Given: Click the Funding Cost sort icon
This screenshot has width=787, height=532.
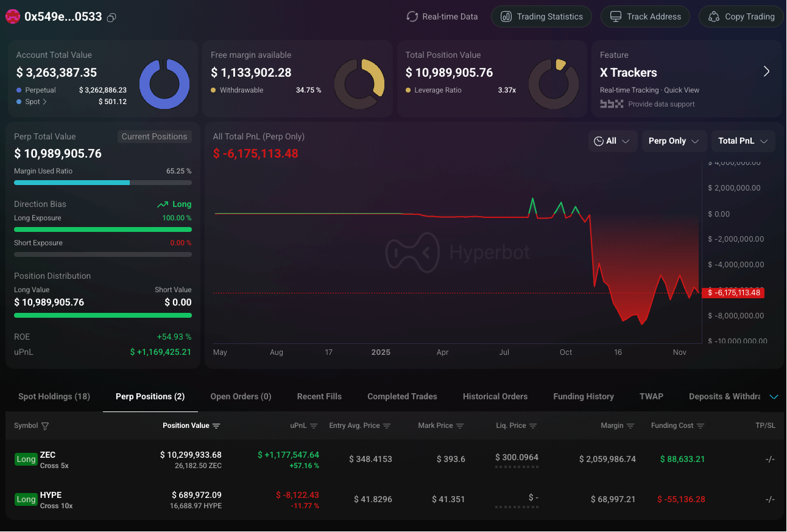Looking at the screenshot, I should (699, 426).
